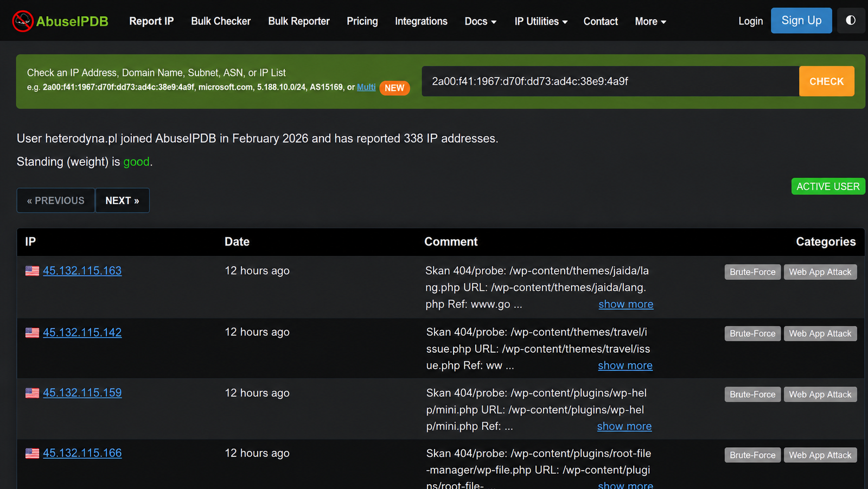
Task: Click the NEW badge near Multi
Action: tap(394, 88)
